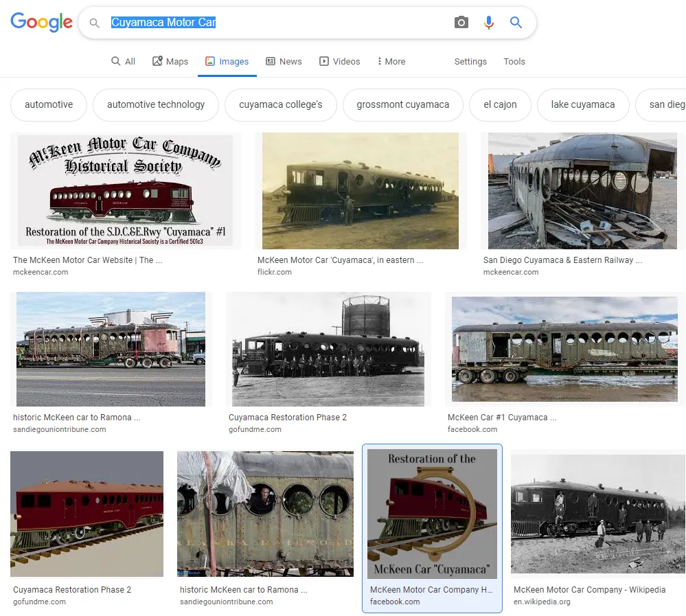Open McKeen Historical Society logo thumbnail
This screenshot has height=616, width=686.
(x=126, y=191)
